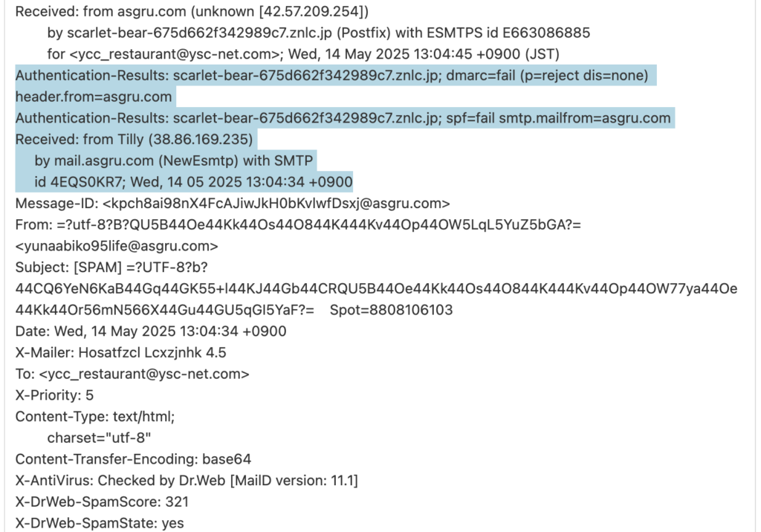Click the id 4EQS0KR7 text
The width and height of the screenshot is (761, 532).
click(78, 182)
